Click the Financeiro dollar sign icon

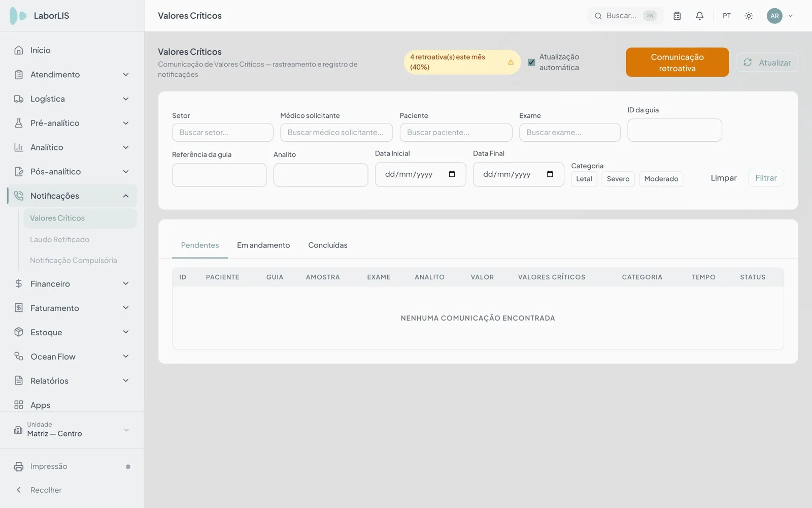point(19,283)
